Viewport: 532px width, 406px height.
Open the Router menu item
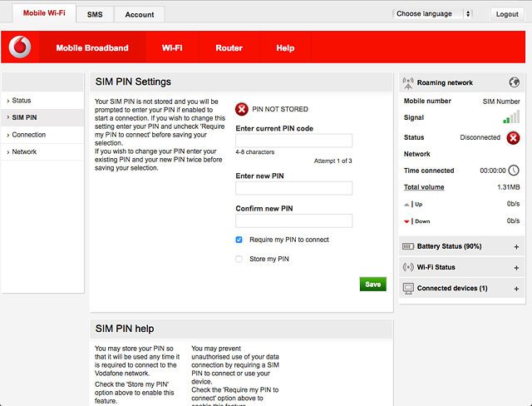click(x=229, y=48)
